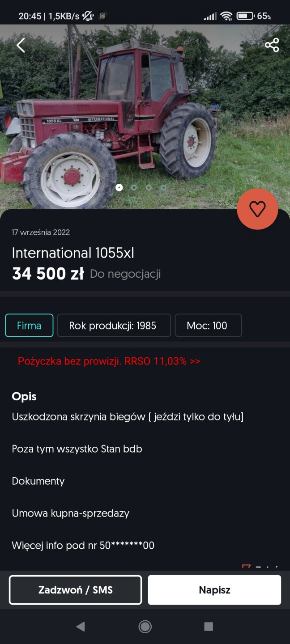This screenshot has height=644, width=290.
Task: Tap the Android back navigation button
Action: (x=81, y=627)
